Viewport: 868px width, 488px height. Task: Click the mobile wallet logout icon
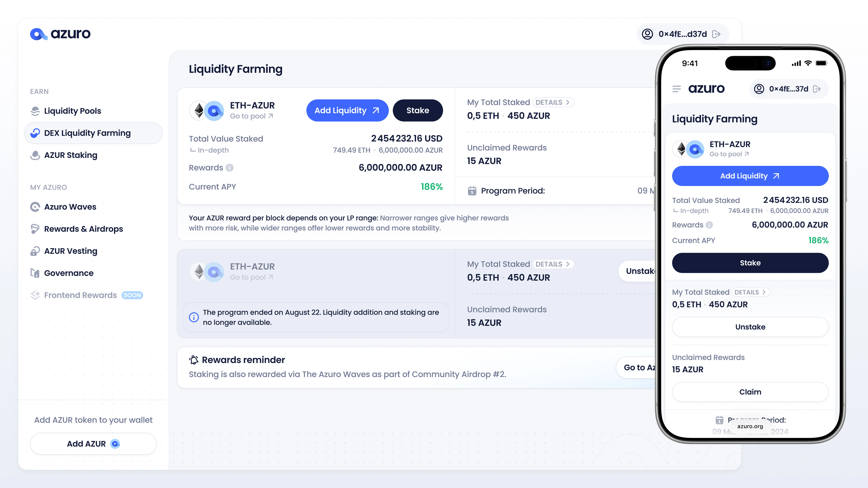pyautogui.click(x=817, y=89)
